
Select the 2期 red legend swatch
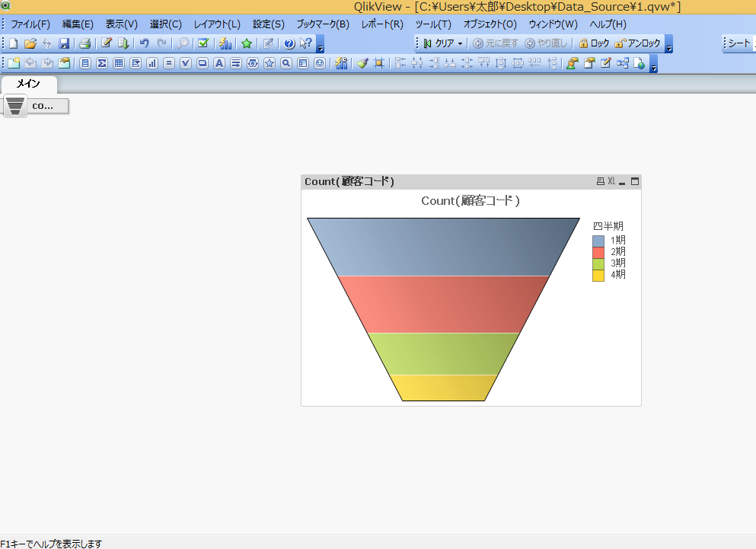[598, 252]
